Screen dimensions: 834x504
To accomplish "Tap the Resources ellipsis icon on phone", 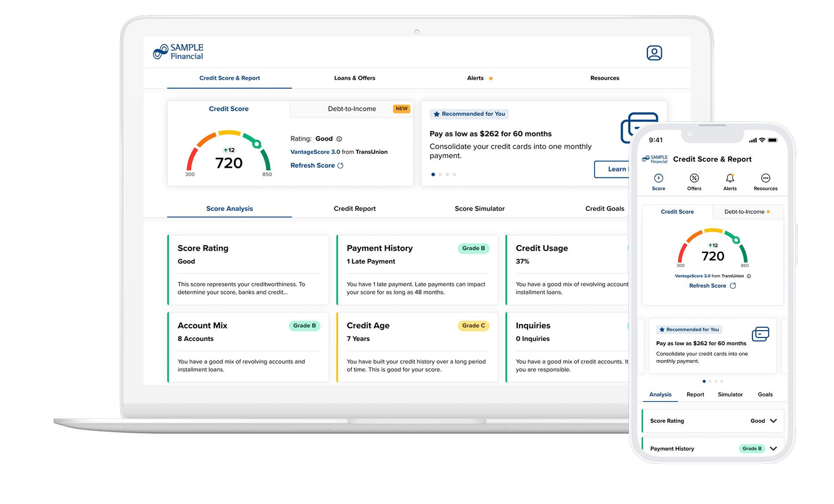I will click(765, 178).
